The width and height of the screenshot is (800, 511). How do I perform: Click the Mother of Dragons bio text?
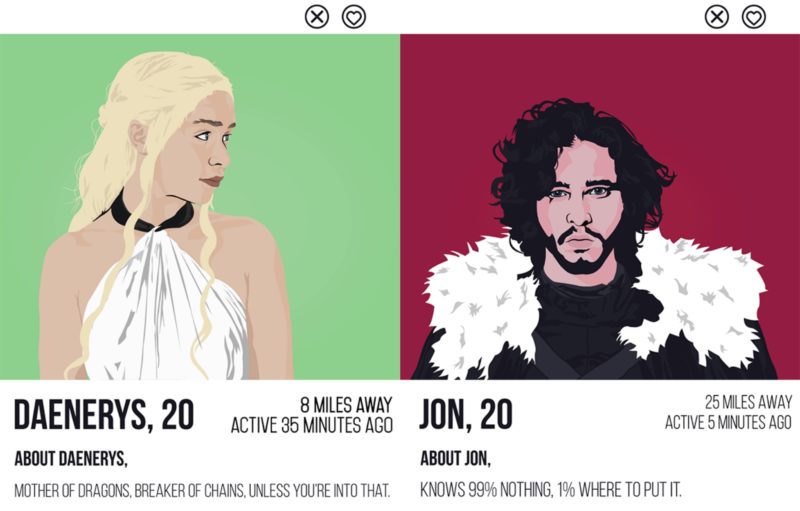(x=202, y=491)
